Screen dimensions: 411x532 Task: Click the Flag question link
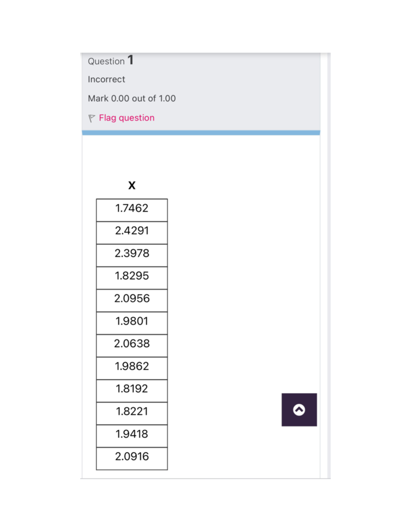tap(126, 118)
